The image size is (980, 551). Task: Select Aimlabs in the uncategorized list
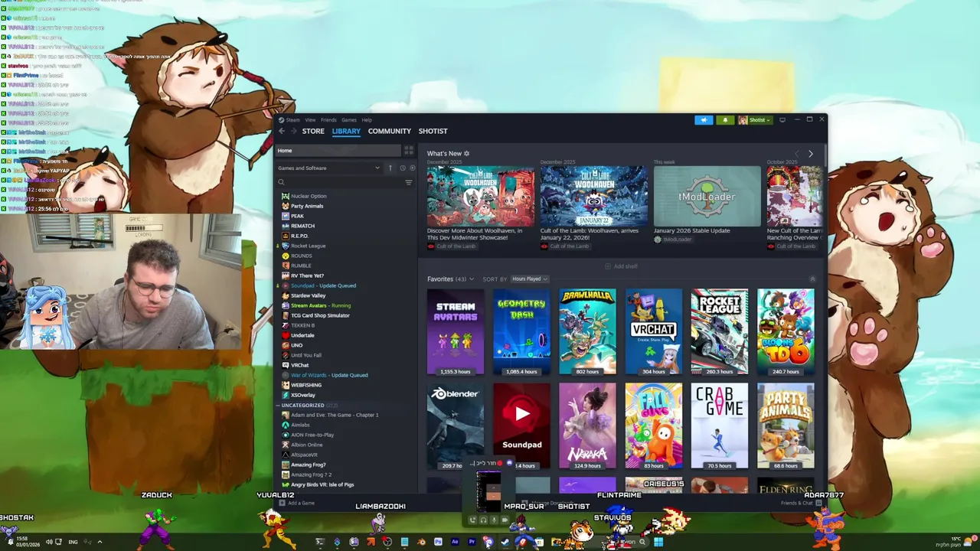[x=300, y=425]
